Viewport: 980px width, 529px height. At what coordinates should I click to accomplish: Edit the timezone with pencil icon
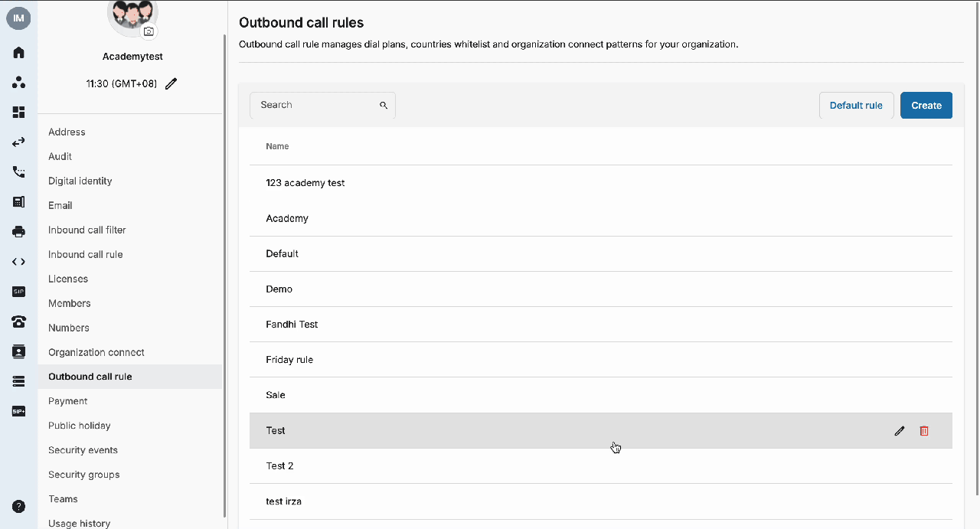(171, 83)
